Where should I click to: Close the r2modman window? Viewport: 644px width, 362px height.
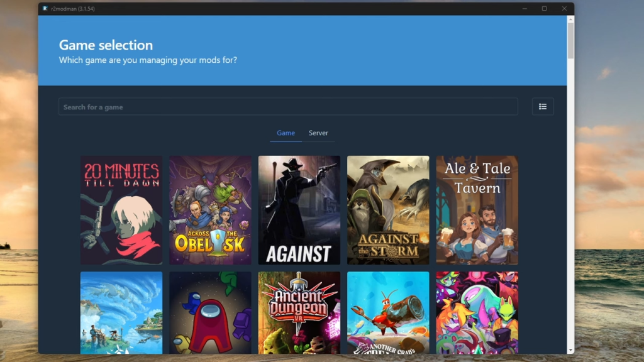[x=564, y=9]
